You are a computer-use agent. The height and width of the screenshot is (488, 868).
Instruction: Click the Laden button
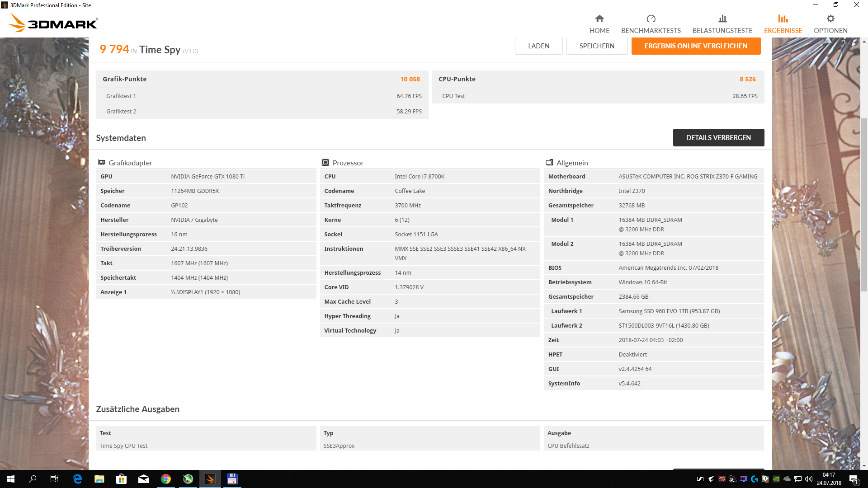(538, 46)
